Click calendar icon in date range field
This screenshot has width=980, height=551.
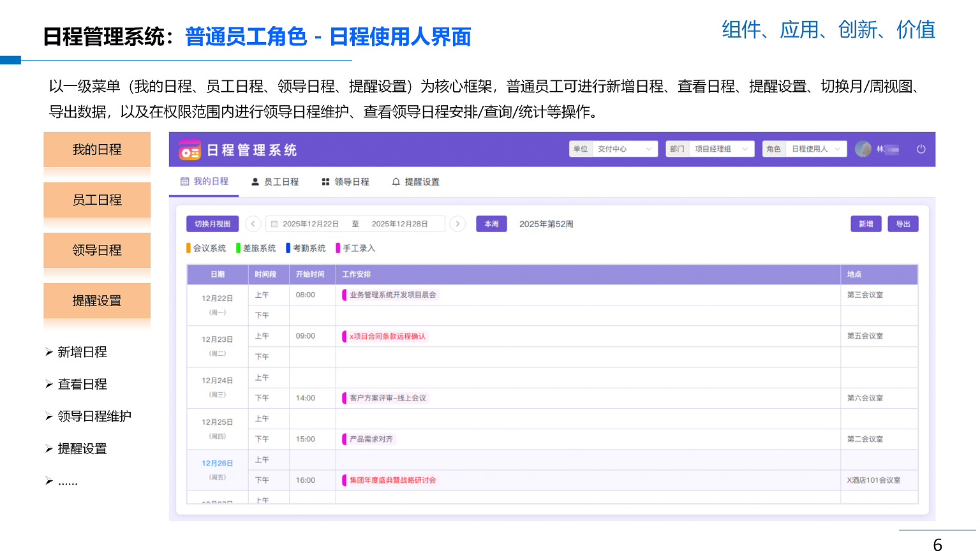click(274, 224)
